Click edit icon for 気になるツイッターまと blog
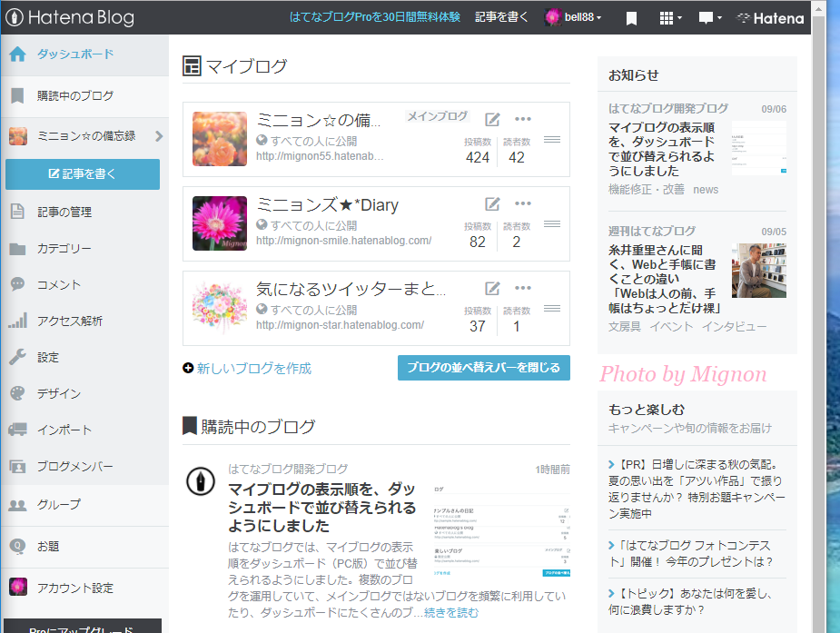 click(x=492, y=288)
